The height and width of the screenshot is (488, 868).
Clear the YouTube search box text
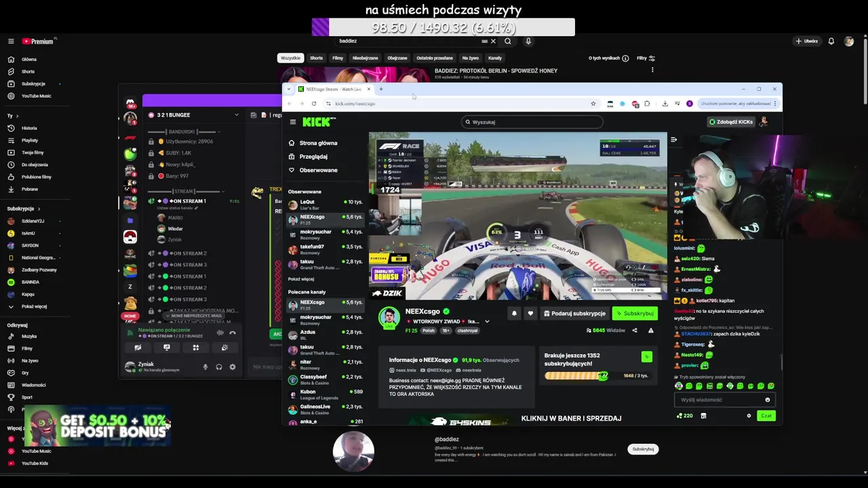click(x=493, y=41)
